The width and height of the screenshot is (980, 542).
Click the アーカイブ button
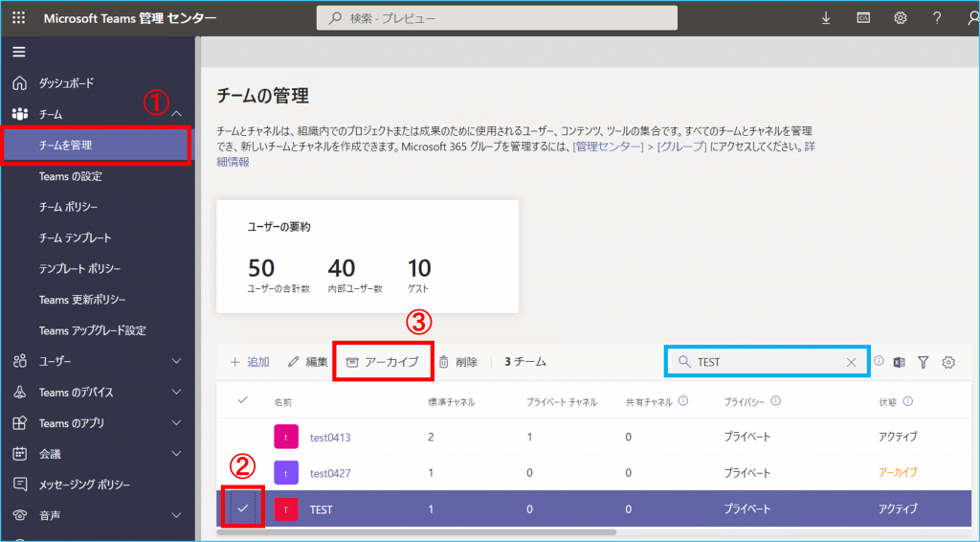[383, 362]
